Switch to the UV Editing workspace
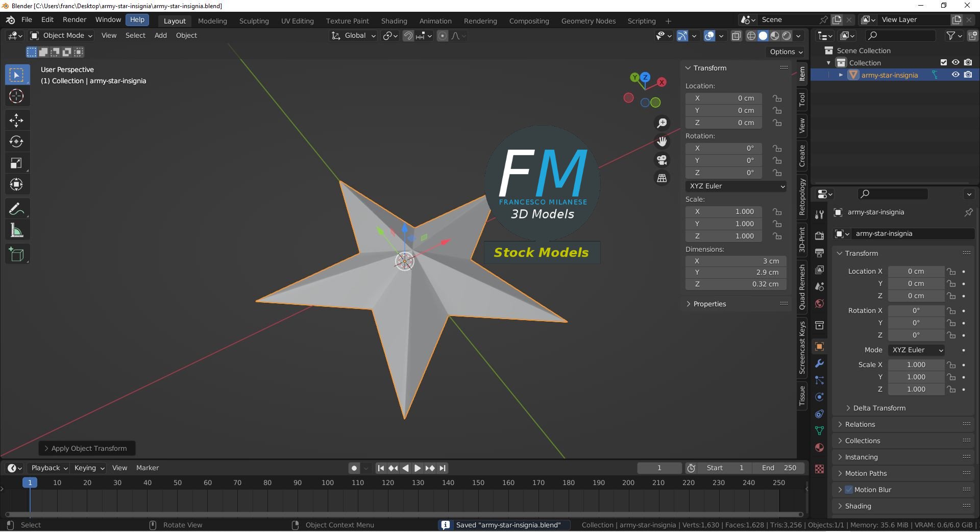Image resolution: width=980 pixels, height=532 pixels. click(x=297, y=21)
